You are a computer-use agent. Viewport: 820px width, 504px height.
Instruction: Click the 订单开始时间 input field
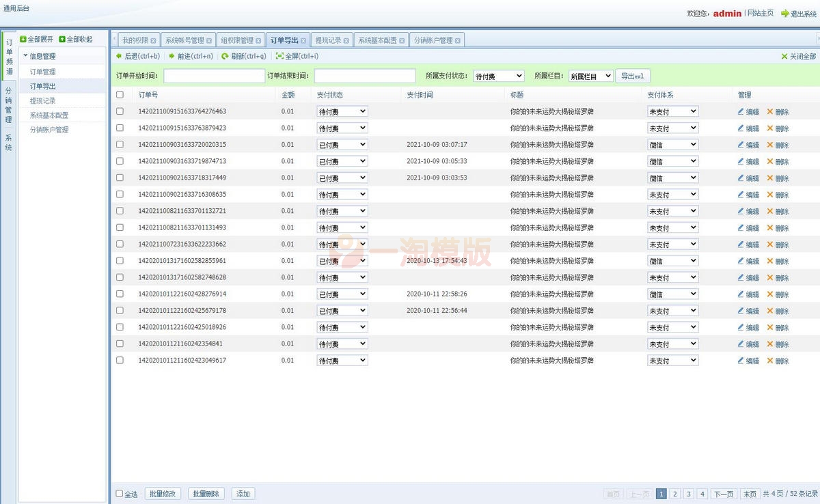[214, 76]
